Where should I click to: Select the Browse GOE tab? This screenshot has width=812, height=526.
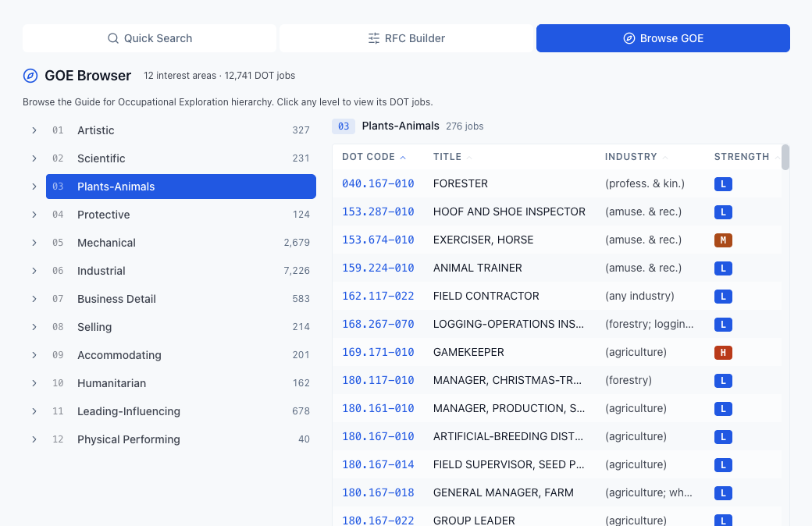pyautogui.click(x=663, y=38)
